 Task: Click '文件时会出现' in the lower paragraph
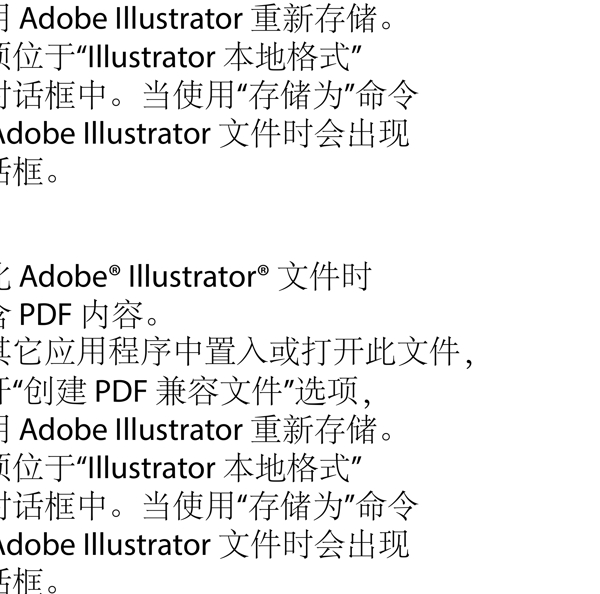point(315,544)
